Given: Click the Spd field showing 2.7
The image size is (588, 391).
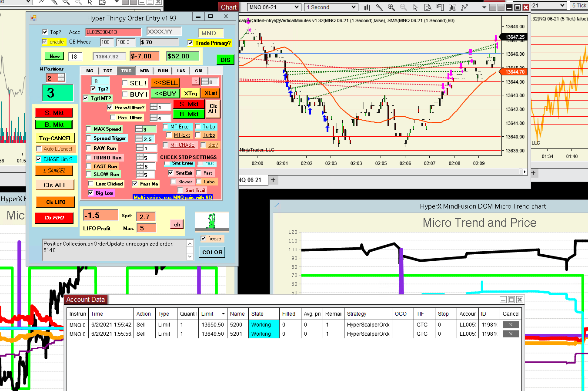Looking at the screenshot, I should (146, 216).
